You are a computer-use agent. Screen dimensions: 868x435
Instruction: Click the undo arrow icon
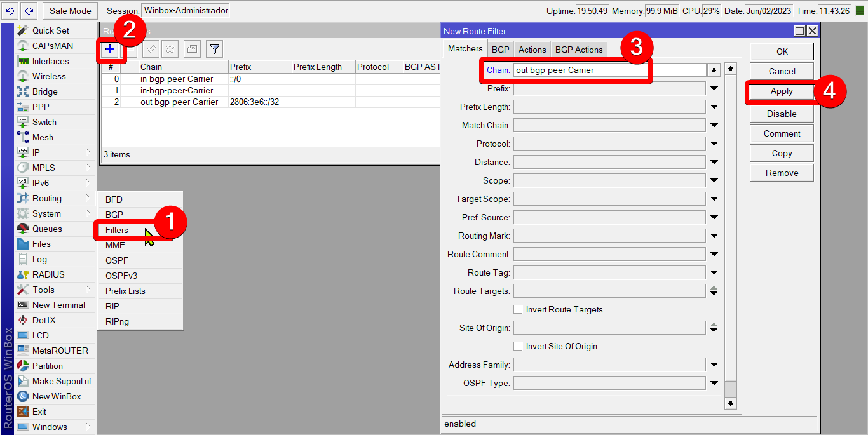pyautogui.click(x=10, y=11)
